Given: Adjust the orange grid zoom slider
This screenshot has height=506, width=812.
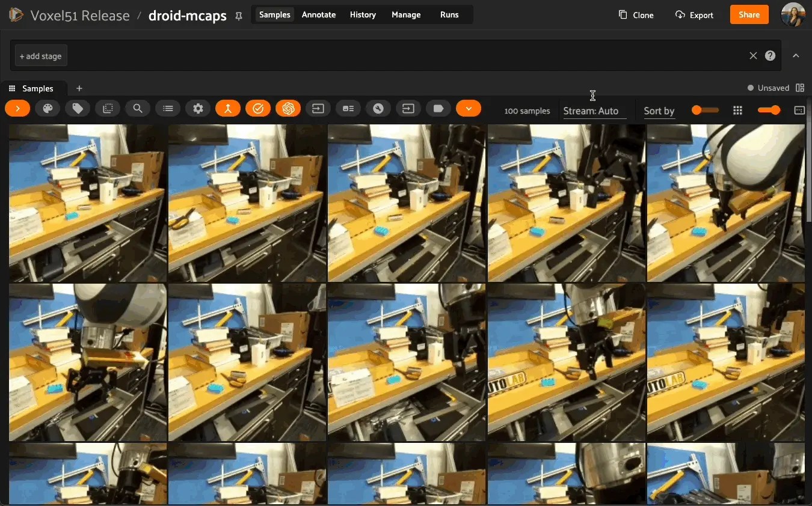Looking at the screenshot, I should pos(769,110).
